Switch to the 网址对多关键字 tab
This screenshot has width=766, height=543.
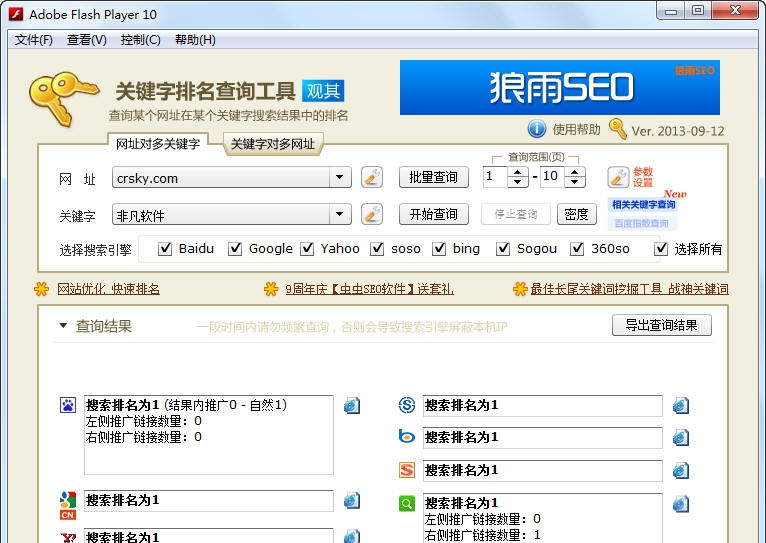(x=158, y=144)
